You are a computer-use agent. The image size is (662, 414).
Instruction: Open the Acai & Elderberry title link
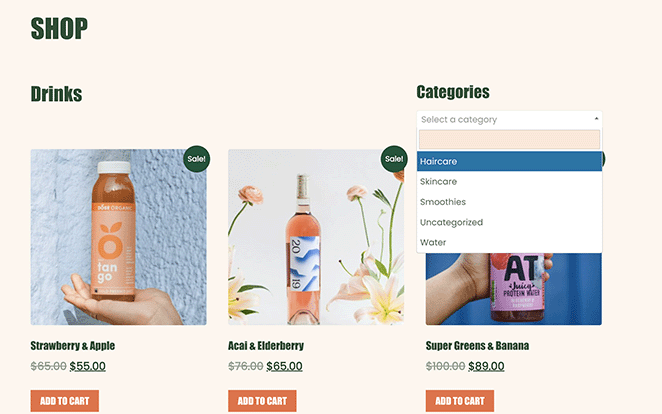click(266, 346)
